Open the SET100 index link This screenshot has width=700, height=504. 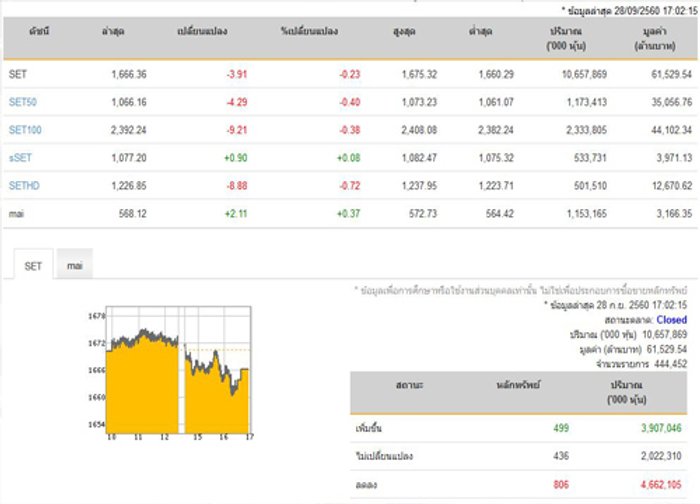pyautogui.click(x=25, y=130)
